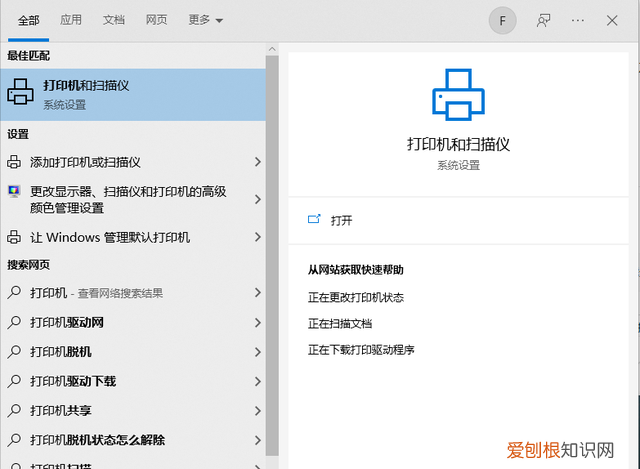Click the color management monitor icon

point(14,191)
